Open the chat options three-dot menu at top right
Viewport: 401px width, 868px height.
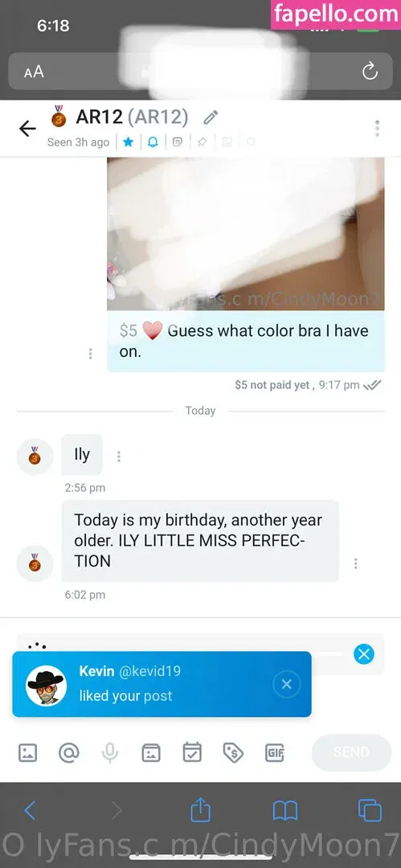pyautogui.click(x=377, y=128)
